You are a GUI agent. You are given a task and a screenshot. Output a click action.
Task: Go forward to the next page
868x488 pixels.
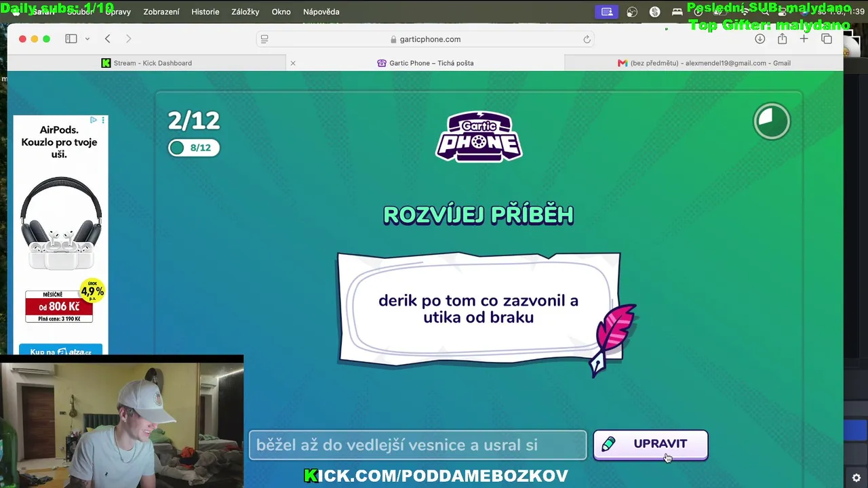pyautogui.click(x=128, y=39)
